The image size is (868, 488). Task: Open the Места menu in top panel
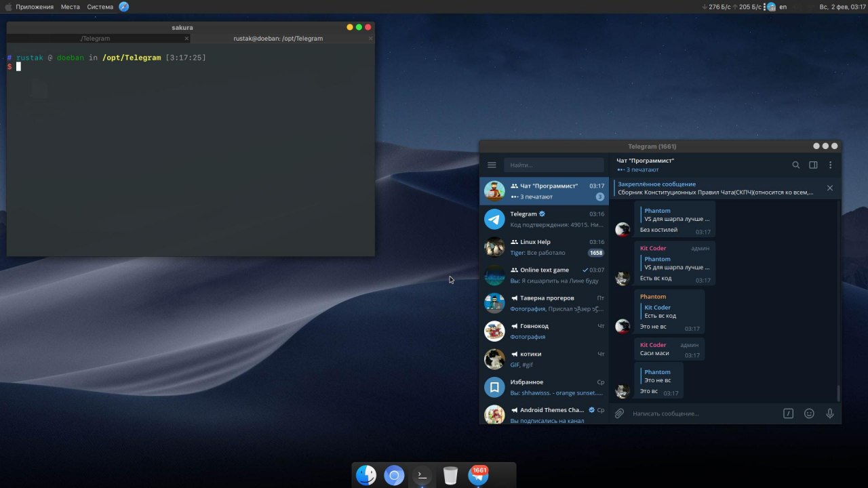click(x=70, y=7)
